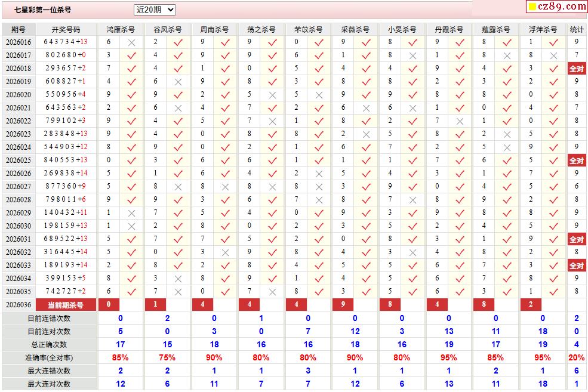This screenshot has height=392, width=588.
Task: Click the red current kill number 0 under 鸿雁杀号
Action: pyautogui.click(x=109, y=305)
